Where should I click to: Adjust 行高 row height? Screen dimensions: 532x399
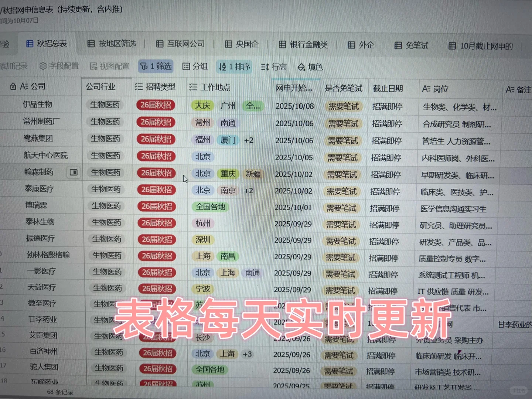pos(274,67)
